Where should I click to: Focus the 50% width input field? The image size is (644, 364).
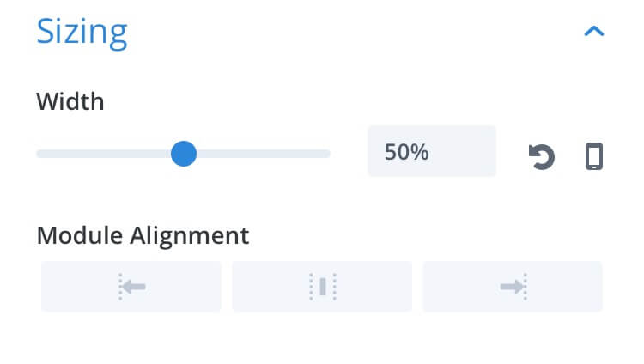432,151
